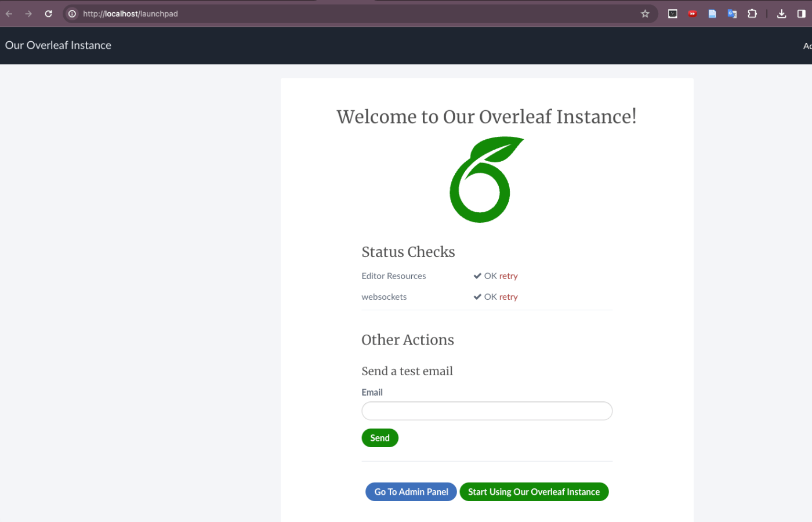Retry the Editor Resources status check
The height and width of the screenshot is (522, 812).
coord(509,276)
